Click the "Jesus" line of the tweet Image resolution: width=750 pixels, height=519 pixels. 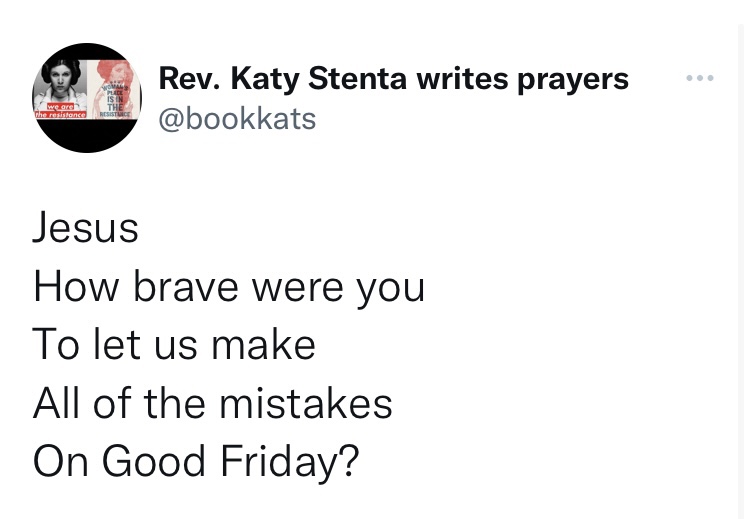tap(86, 229)
